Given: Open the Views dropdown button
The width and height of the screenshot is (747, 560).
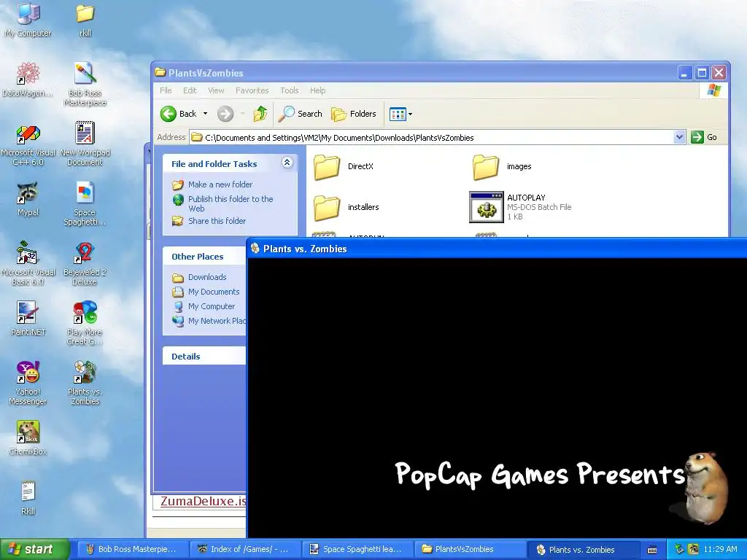Looking at the screenshot, I should [400, 114].
